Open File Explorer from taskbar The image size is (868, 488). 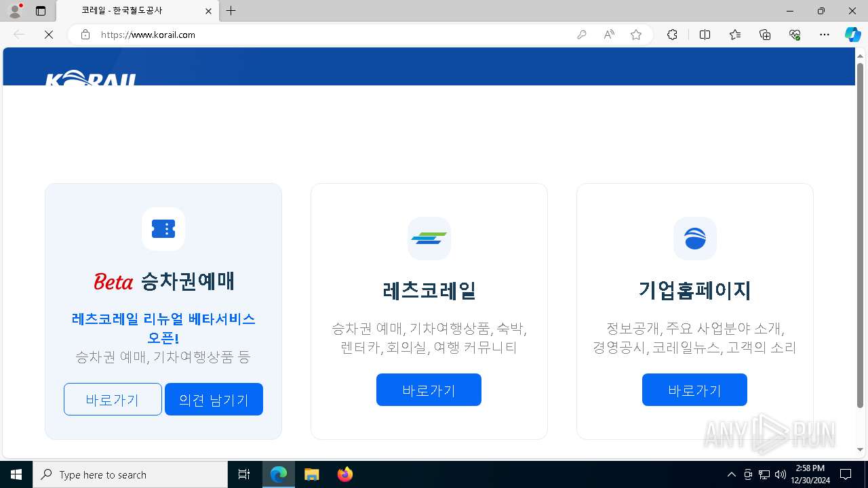click(311, 474)
